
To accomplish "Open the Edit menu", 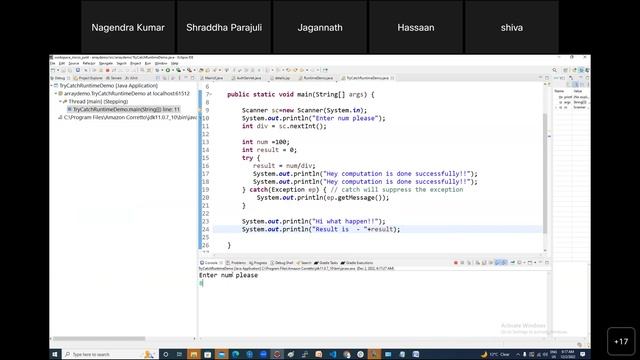I will tap(62, 64).
